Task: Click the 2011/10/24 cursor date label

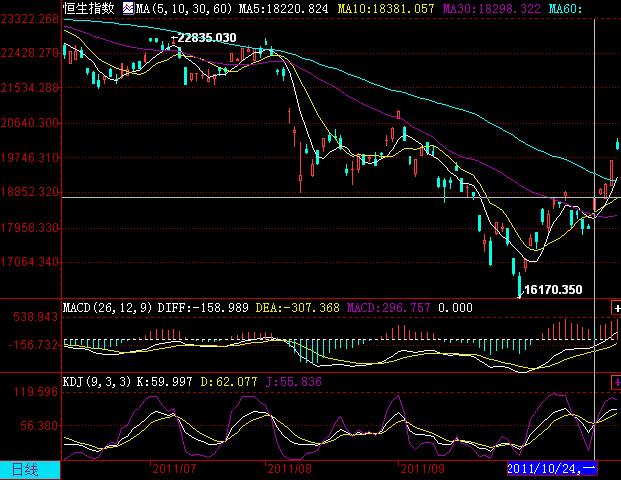Action: click(552, 469)
